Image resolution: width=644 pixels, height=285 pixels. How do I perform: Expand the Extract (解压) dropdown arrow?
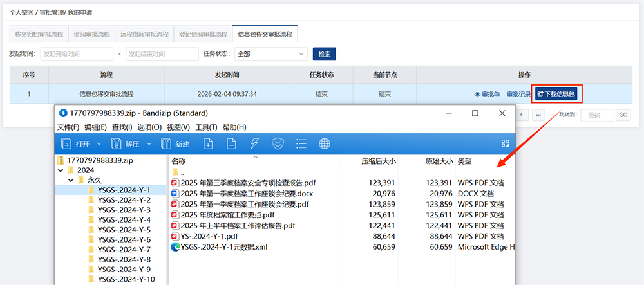[x=149, y=143]
